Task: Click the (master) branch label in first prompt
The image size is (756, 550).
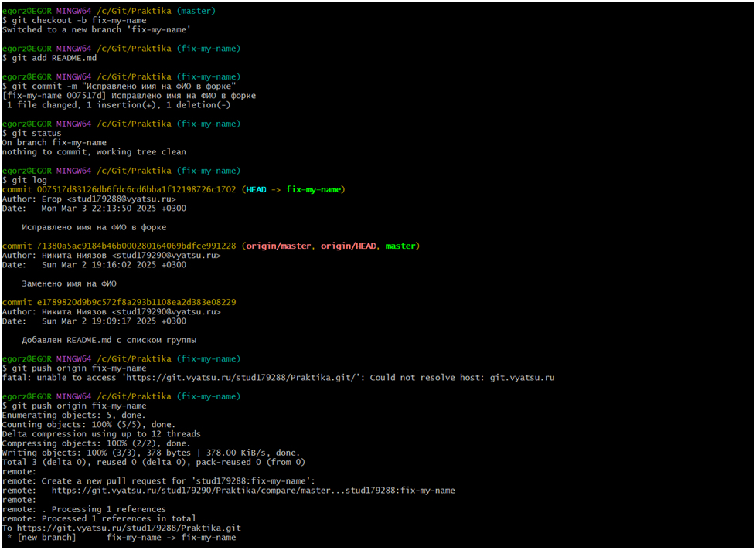Action: [x=196, y=11]
